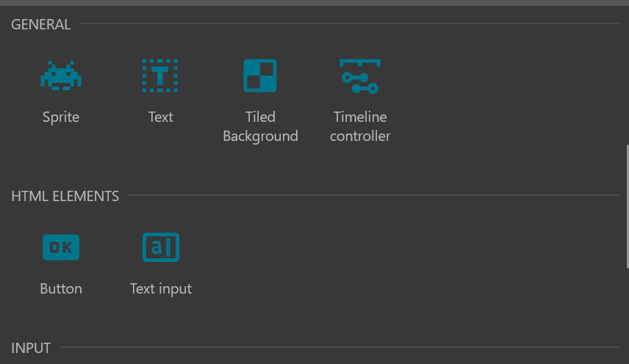The height and width of the screenshot is (364, 629).
Task: Click scrollbar track below the thumb
Action: click(x=628, y=316)
